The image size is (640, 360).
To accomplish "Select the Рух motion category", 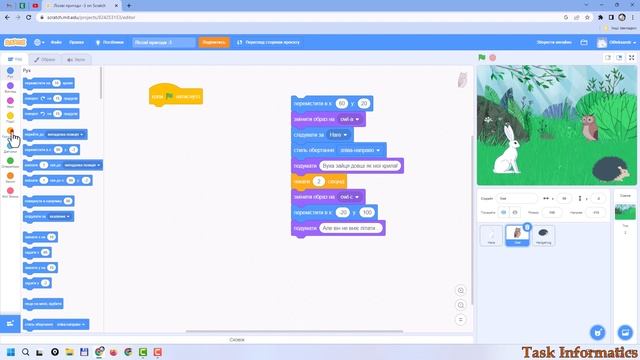I will pyautogui.click(x=10, y=73).
